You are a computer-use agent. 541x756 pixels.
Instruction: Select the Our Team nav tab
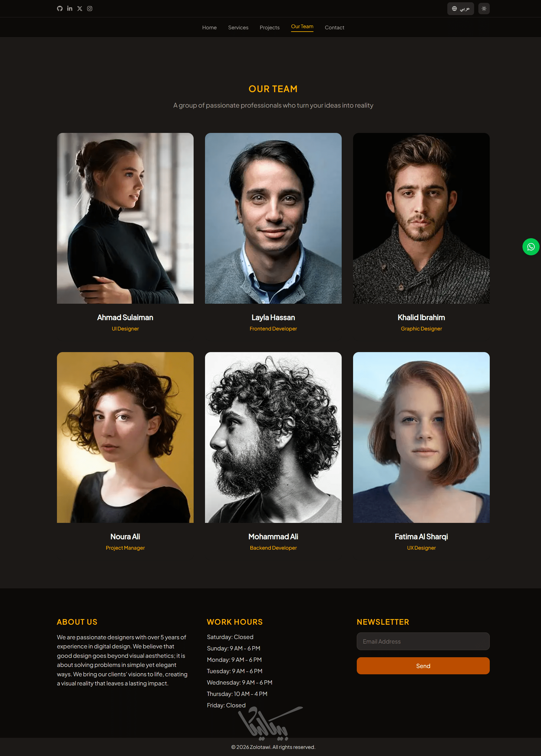point(302,27)
